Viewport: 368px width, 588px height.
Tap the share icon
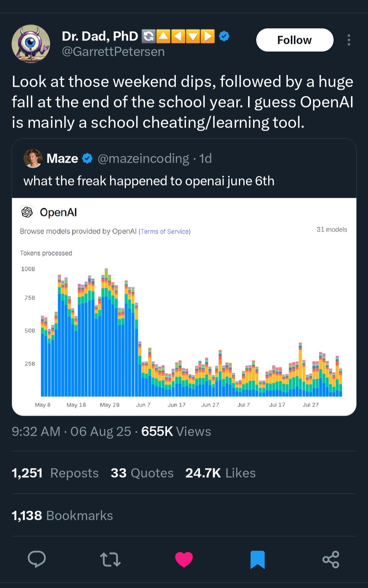[x=331, y=559]
